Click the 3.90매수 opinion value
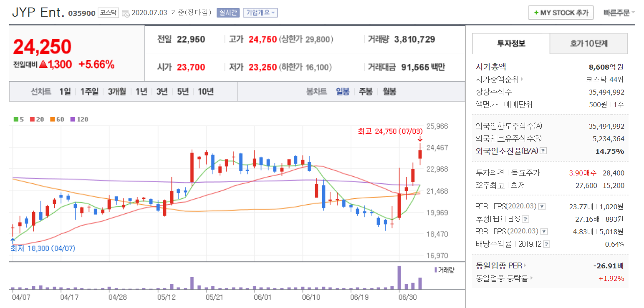Screen dimensions: 644x308 click(583, 173)
